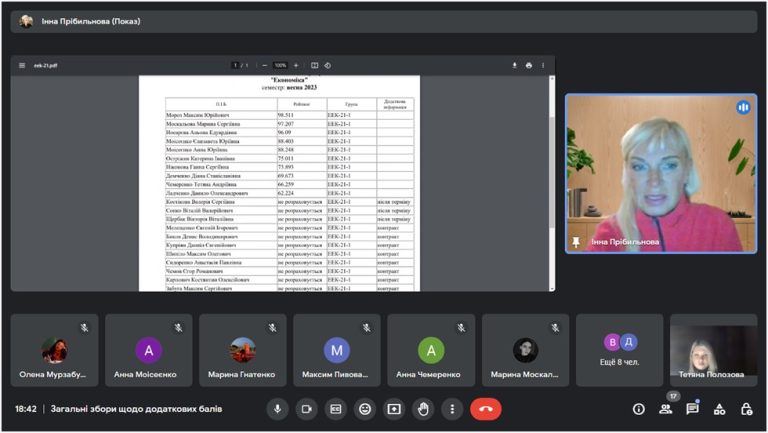The width and height of the screenshot is (768, 433).
Task: Open host controls lock icon
Action: 746,409
